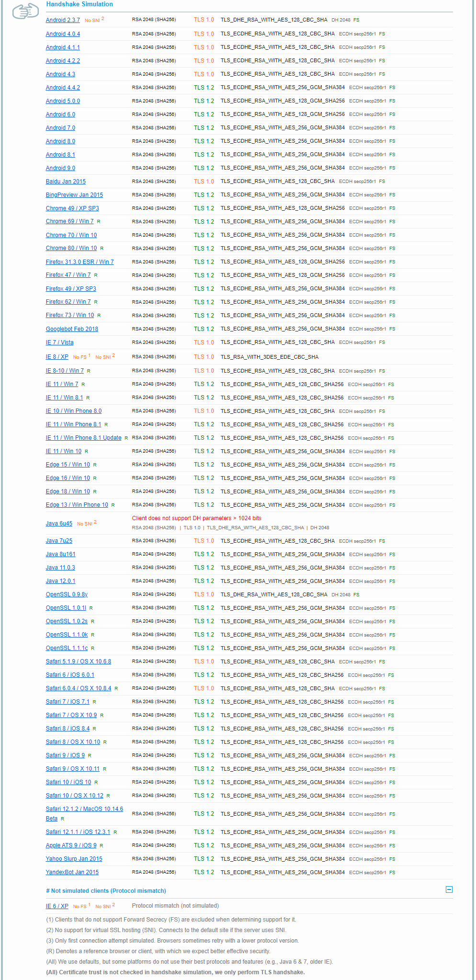Open Yahoo Slurp Jan 2015 link
476x980 pixels.
(x=74, y=859)
